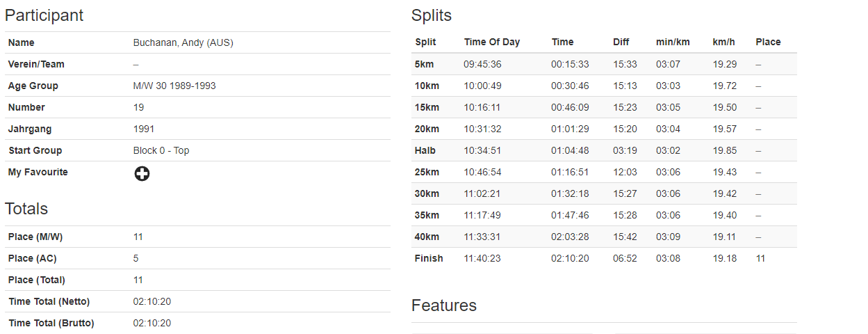Click the Finish split row
Viewport: 868px width, 334px height.
tap(604, 258)
